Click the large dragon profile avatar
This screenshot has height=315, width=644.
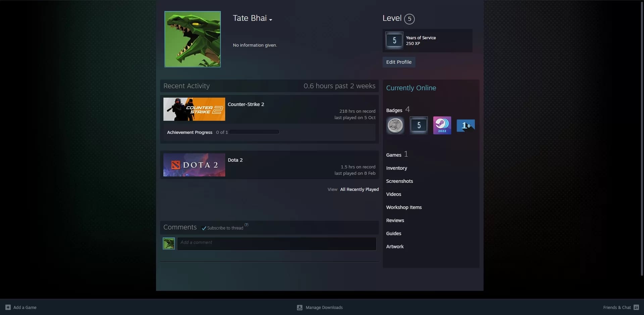click(x=193, y=39)
